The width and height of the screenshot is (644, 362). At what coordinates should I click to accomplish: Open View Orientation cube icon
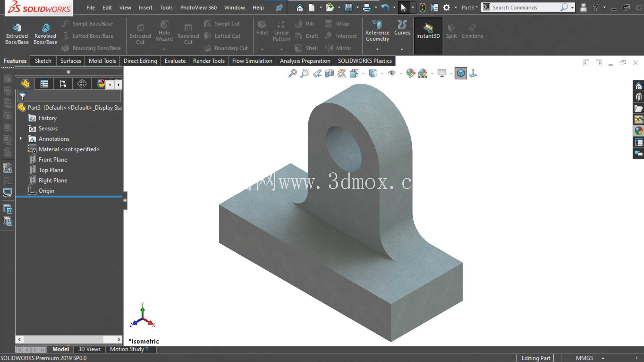354,73
